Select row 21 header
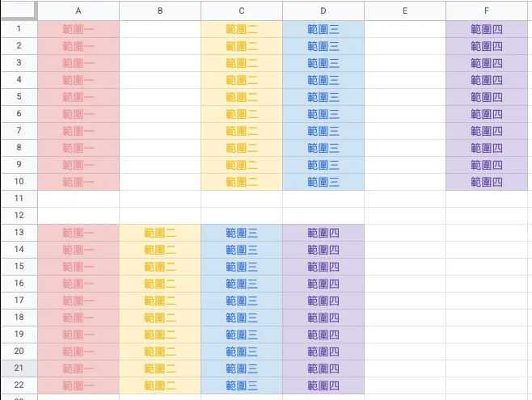The height and width of the screenshot is (400, 532). tap(19, 368)
